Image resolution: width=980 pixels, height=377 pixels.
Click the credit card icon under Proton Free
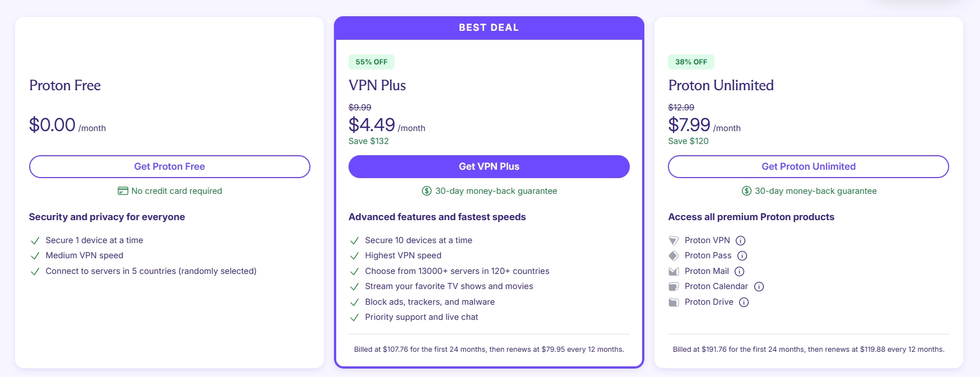point(123,191)
